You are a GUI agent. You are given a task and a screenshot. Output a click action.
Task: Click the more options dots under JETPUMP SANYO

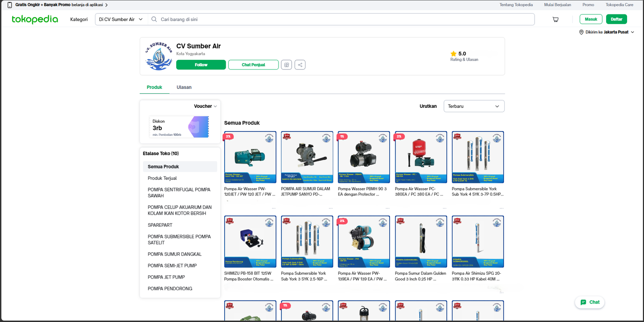tap(330, 208)
